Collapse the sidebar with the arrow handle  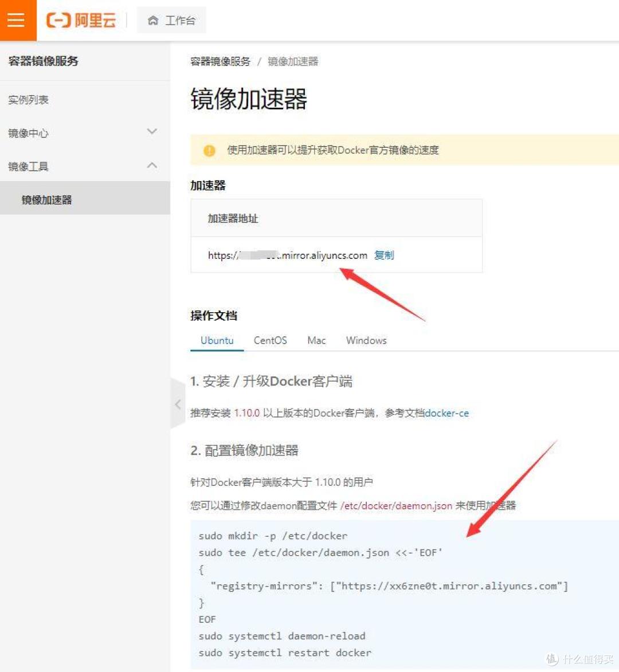pyautogui.click(x=178, y=404)
